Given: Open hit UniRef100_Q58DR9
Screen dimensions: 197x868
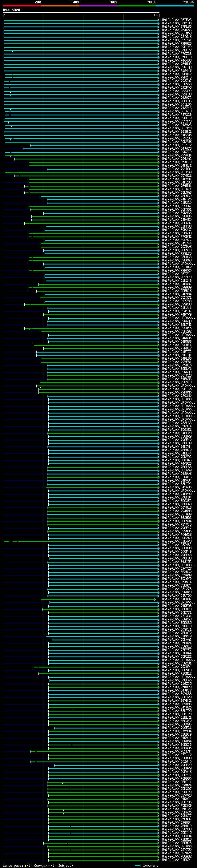Looking at the screenshot, I should [x=177, y=436].
